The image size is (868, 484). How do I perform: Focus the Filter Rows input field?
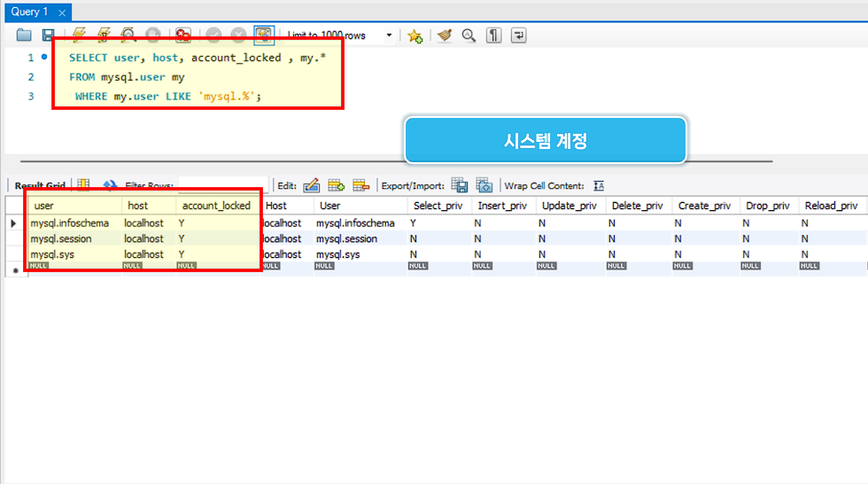click(x=223, y=185)
